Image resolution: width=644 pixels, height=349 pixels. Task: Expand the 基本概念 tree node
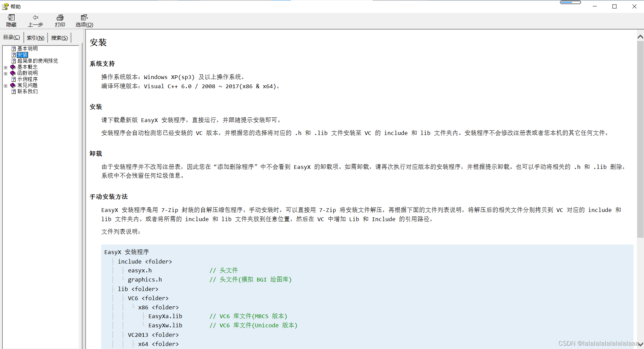(x=5, y=67)
